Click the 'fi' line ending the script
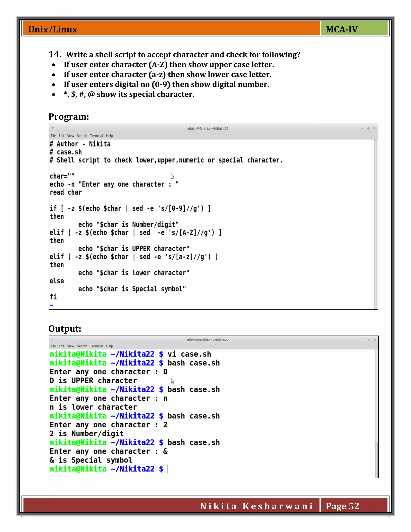Screen dimensions: 411x532 point(53,297)
